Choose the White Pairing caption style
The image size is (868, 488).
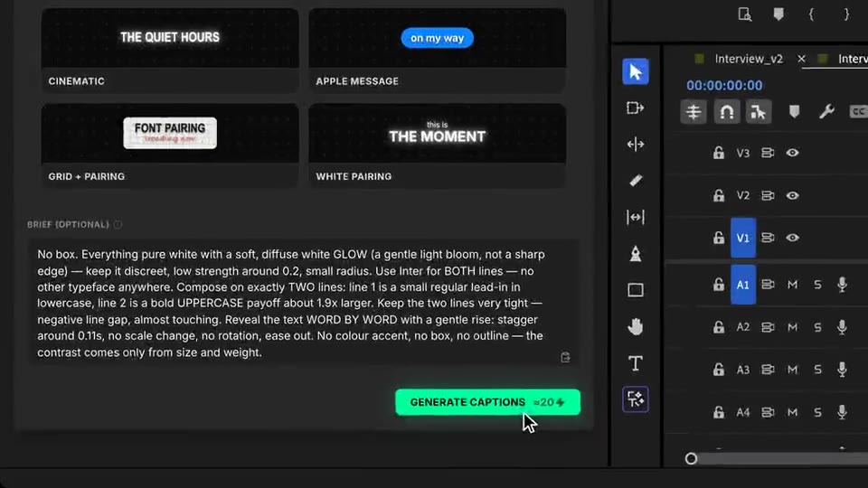coord(438,145)
